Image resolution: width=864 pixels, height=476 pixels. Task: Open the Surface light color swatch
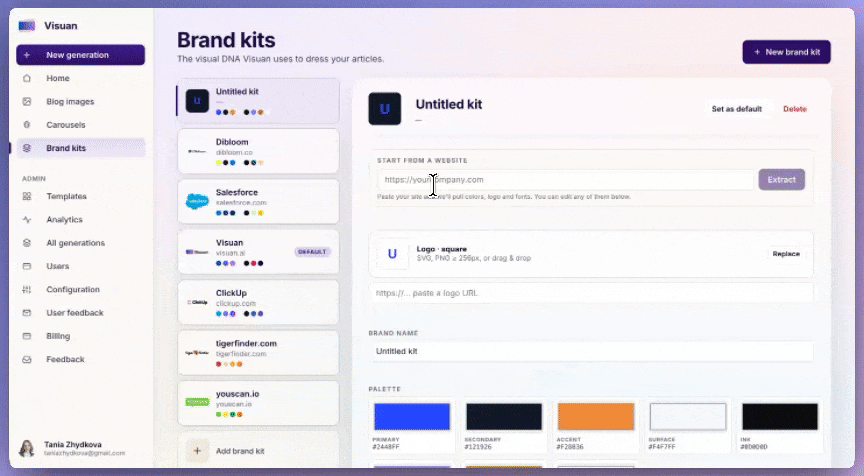(688, 416)
